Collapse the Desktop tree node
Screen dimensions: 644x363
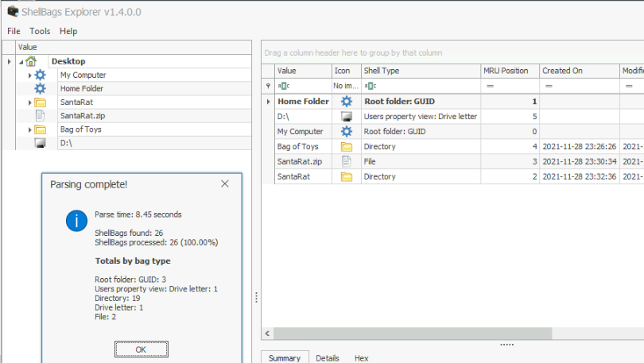point(21,62)
